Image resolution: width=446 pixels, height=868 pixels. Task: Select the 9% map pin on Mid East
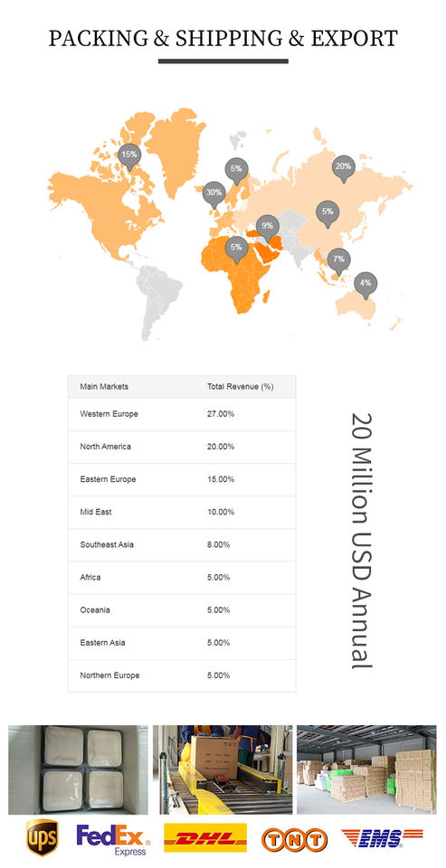[268, 228]
